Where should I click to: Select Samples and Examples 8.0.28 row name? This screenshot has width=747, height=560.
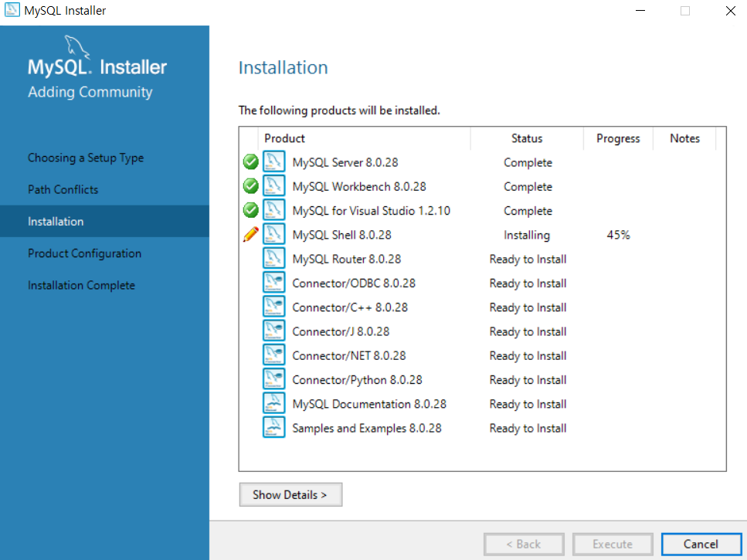tap(367, 429)
